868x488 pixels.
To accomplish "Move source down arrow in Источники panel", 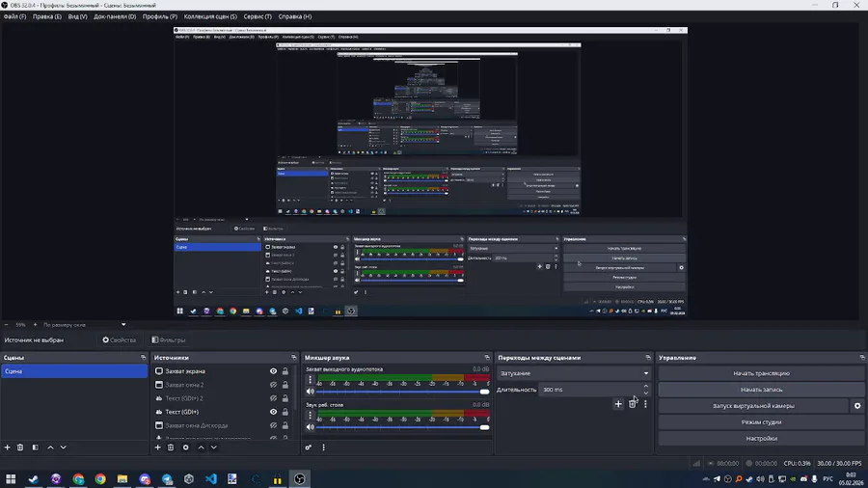I will (214, 447).
